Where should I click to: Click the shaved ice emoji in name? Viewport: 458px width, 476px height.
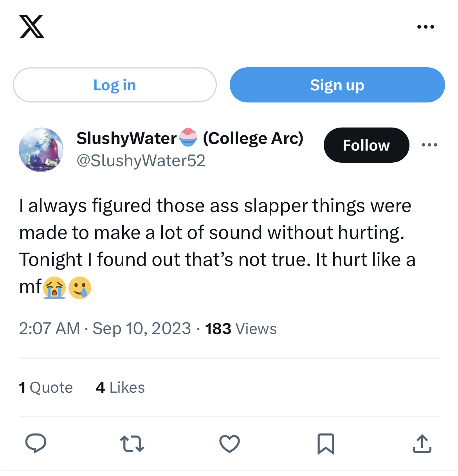tap(188, 137)
